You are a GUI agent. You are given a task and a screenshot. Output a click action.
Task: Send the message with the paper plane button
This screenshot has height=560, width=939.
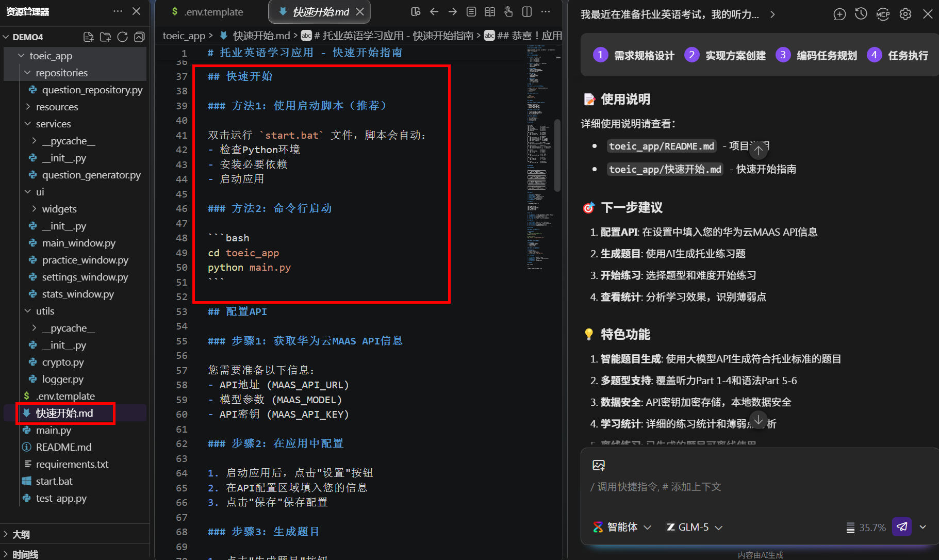pos(902,526)
